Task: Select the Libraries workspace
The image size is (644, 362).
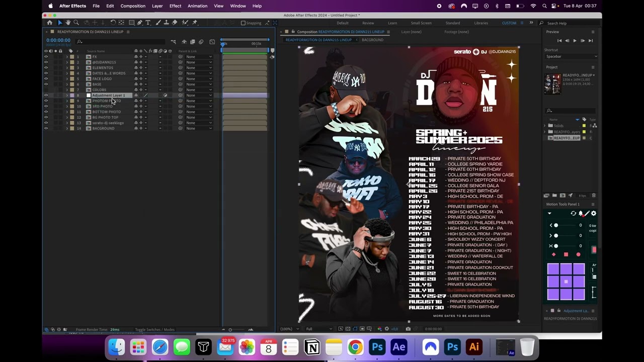Action: 481,23
